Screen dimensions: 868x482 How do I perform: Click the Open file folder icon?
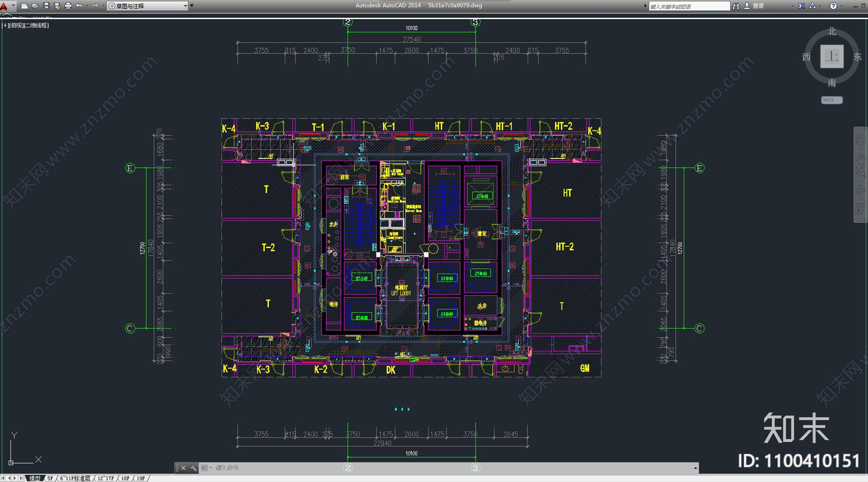[35, 6]
